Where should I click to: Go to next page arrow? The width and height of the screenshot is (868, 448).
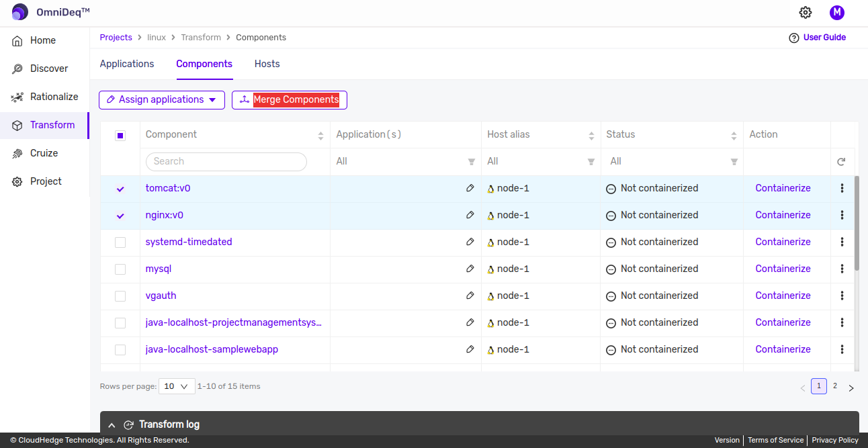pos(851,388)
